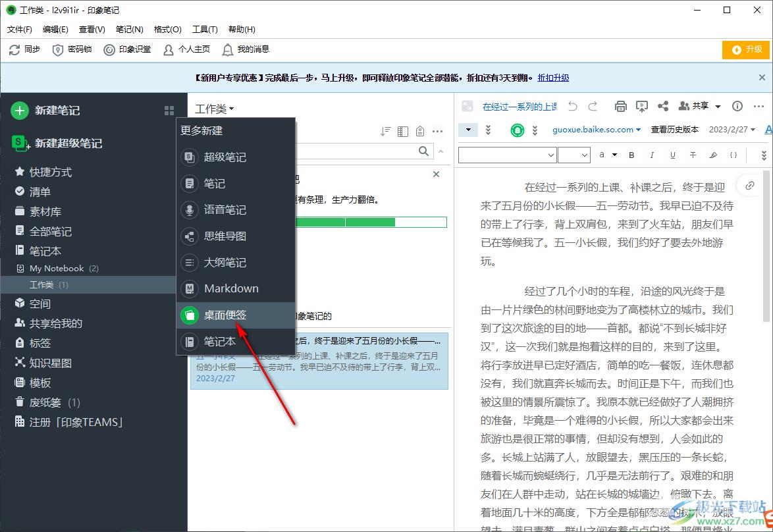The height and width of the screenshot is (532, 773).
Task: Open the 编辑(E) menu
Action: tap(55, 30)
